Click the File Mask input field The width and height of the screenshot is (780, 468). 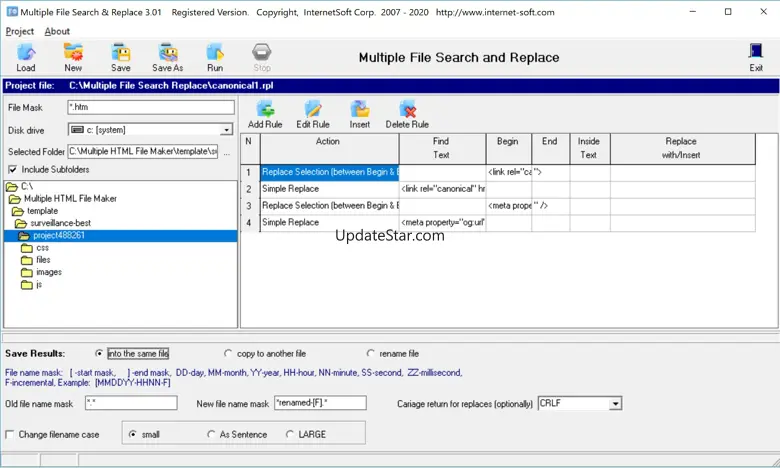pos(151,107)
